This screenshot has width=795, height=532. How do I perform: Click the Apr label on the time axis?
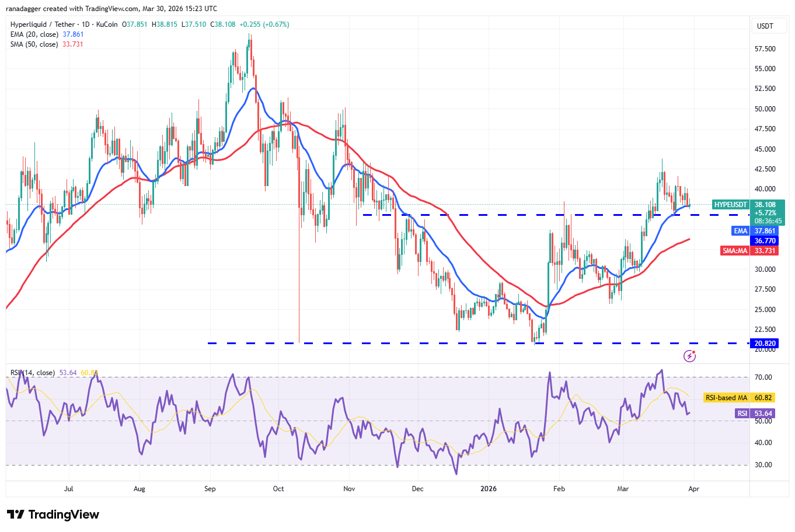(x=694, y=489)
